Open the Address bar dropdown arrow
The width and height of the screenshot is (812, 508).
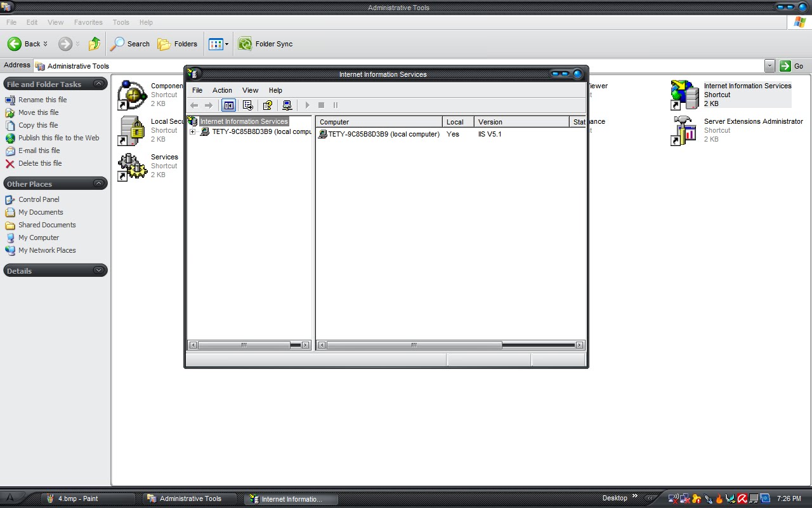click(769, 65)
